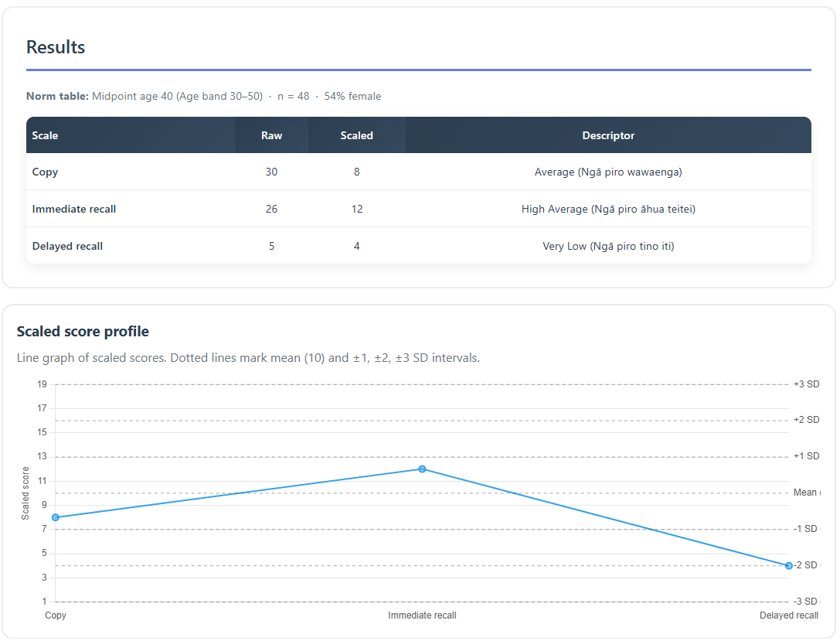This screenshot has height=641, width=840.
Task: Click the High Average descriptor text
Action: (x=608, y=209)
